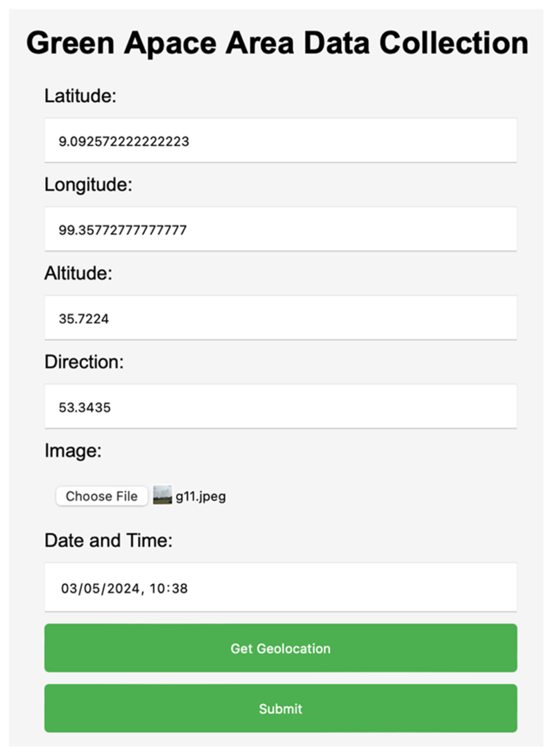Focus the Altitude value field

coord(281,318)
